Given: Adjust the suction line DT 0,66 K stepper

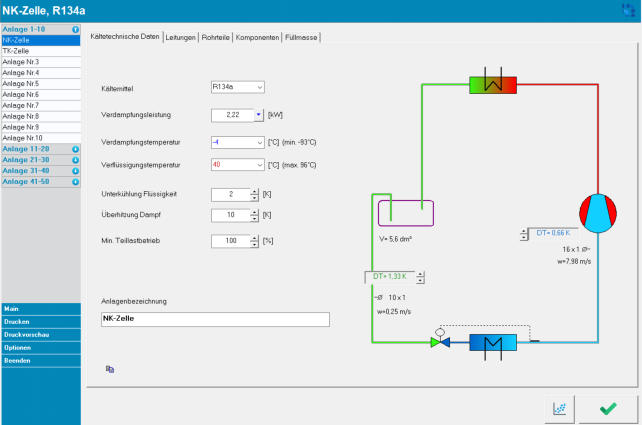Looking at the screenshot, I should tap(524, 234).
